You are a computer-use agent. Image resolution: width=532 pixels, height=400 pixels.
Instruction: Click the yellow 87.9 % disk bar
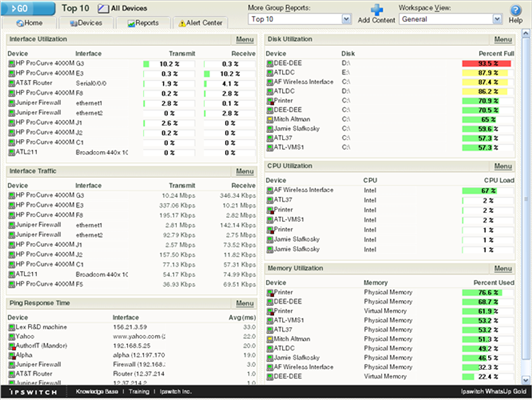click(x=485, y=73)
